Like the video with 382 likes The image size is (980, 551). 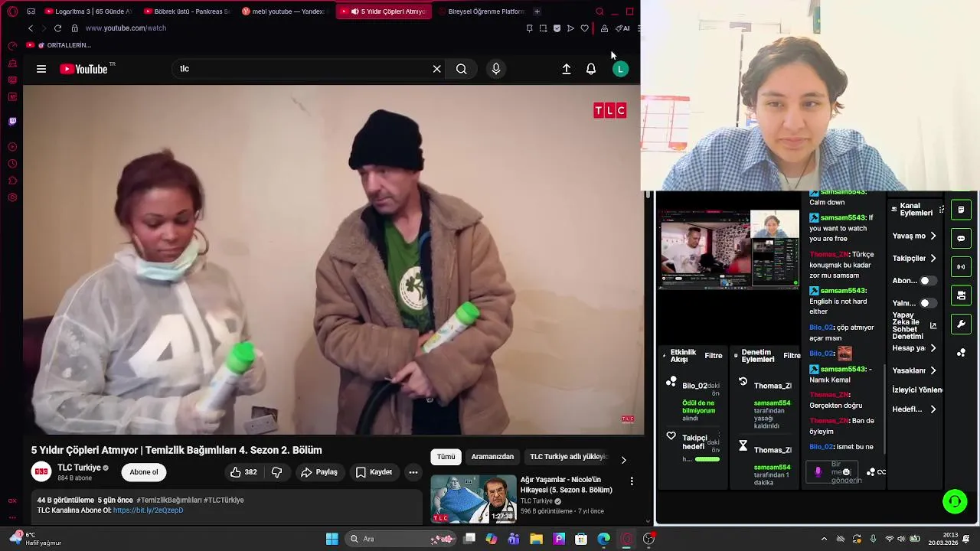[x=243, y=472]
